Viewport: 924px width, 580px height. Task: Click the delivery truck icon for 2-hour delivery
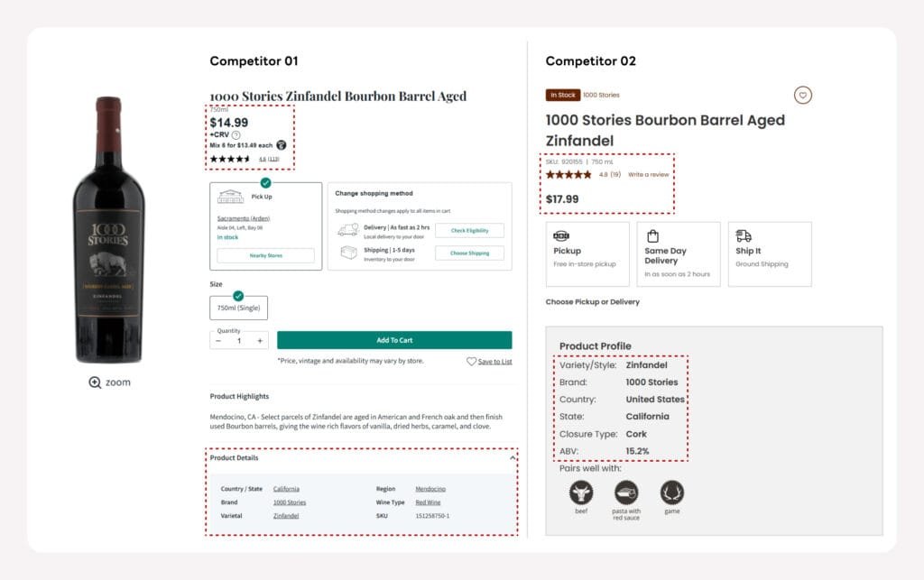click(349, 230)
